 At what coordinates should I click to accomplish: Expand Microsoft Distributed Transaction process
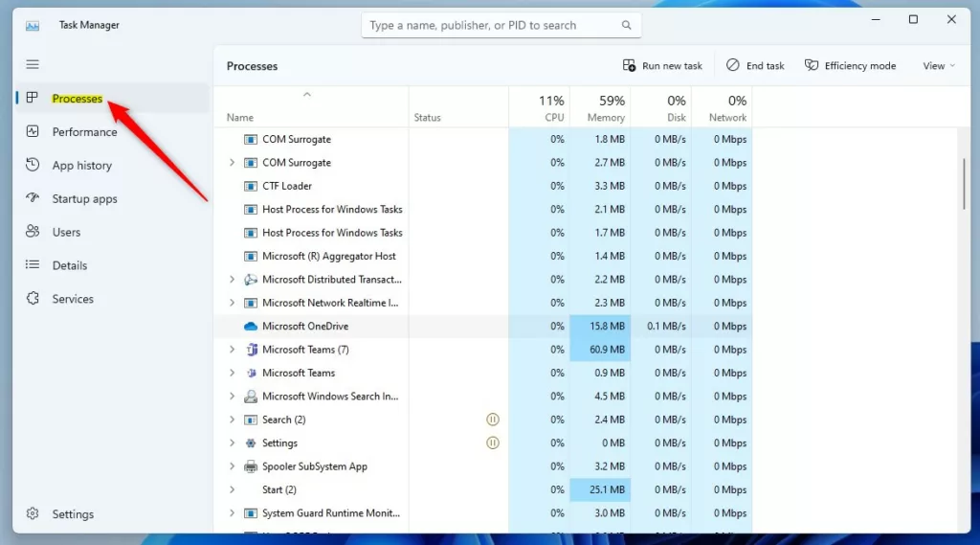(232, 279)
